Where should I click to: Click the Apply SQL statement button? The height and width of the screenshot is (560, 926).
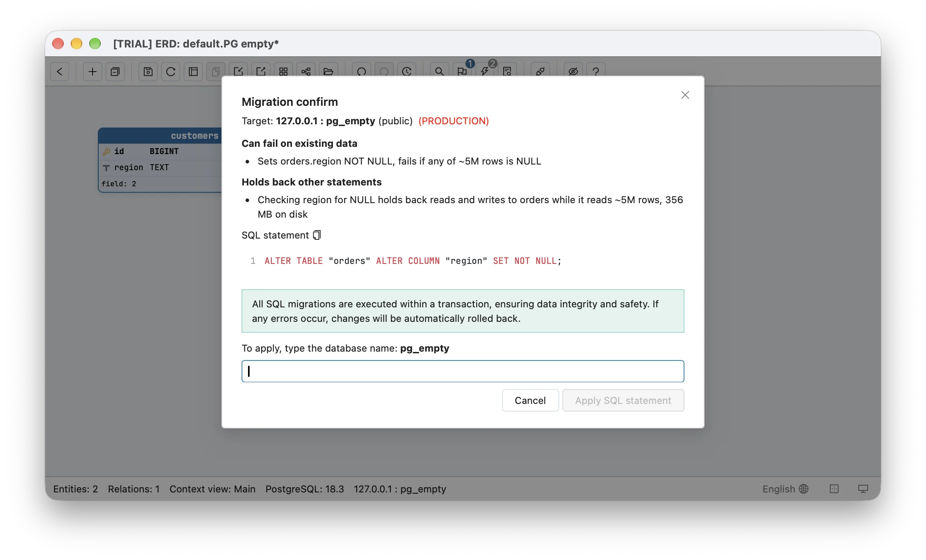tap(623, 400)
